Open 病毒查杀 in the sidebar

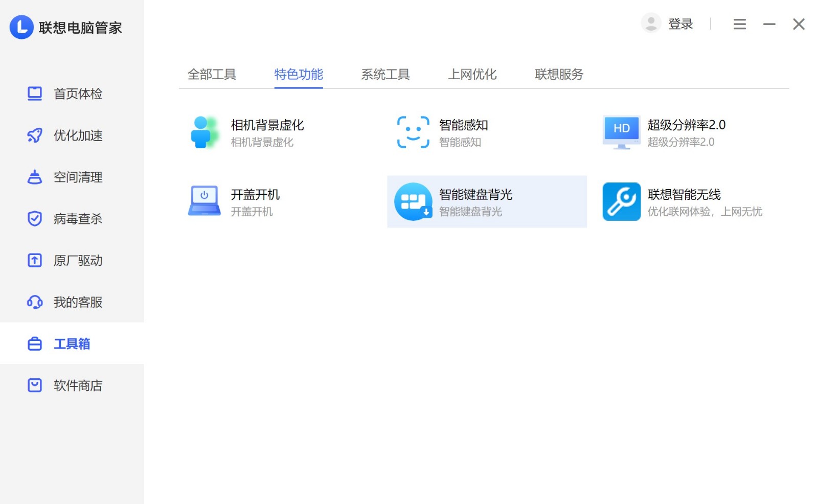pyautogui.click(x=72, y=219)
